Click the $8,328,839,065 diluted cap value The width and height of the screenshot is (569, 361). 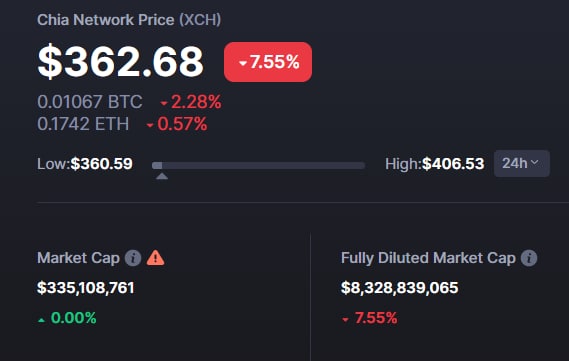[x=400, y=288]
